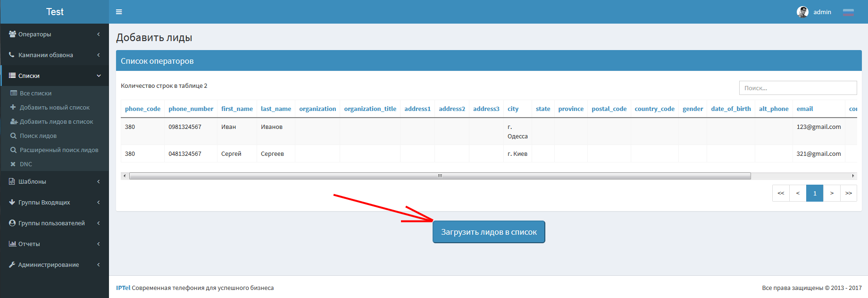Image resolution: width=868 pixels, height=298 pixels.
Task: Expand Группы Входящих submenu chevron
Action: coord(99,202)
